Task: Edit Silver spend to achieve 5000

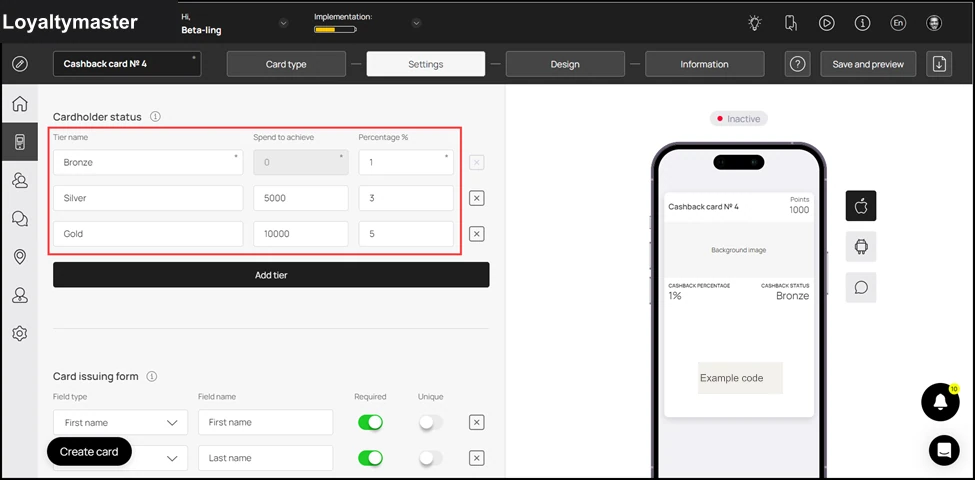Action: tap(301, 198)
